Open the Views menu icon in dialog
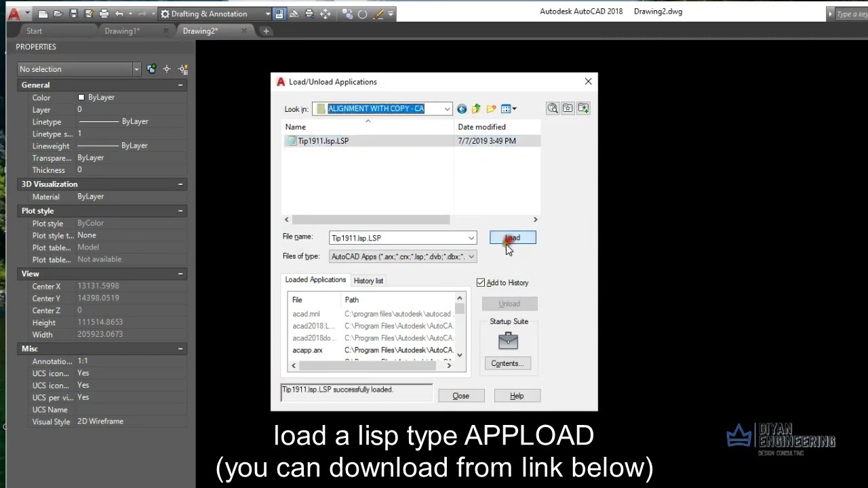 tap(509, 108)
